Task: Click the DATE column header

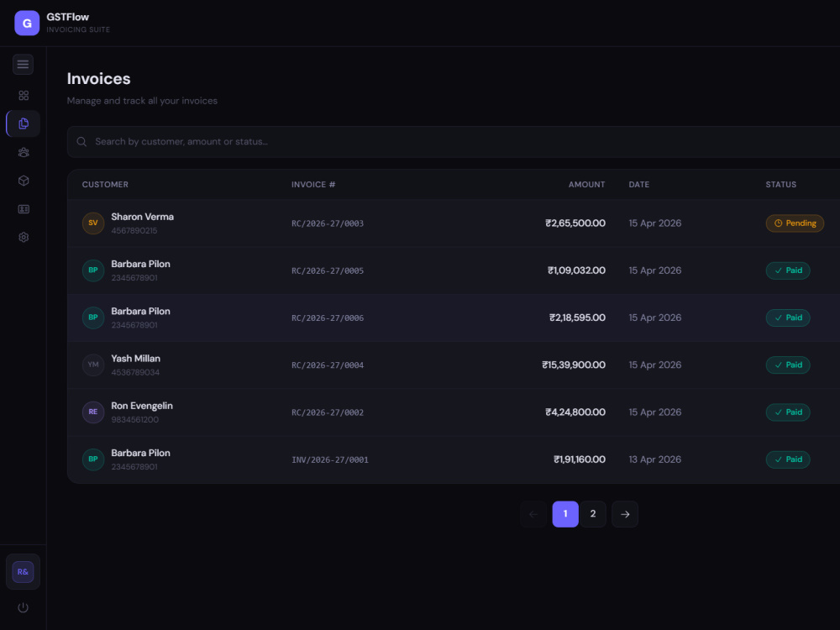Action: 639,185
